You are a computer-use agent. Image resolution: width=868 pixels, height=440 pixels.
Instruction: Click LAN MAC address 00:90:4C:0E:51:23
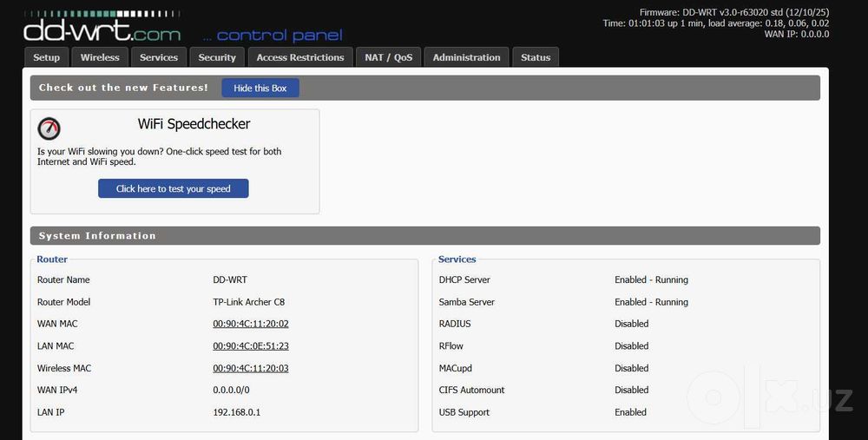tap(251, 346)
